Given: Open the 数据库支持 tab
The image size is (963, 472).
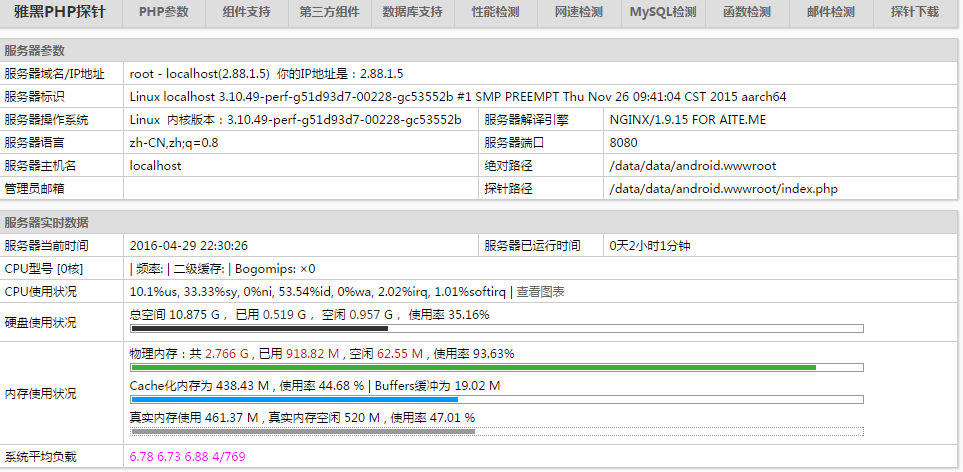Looking at the screenshot, I should (x=412, y=13).
